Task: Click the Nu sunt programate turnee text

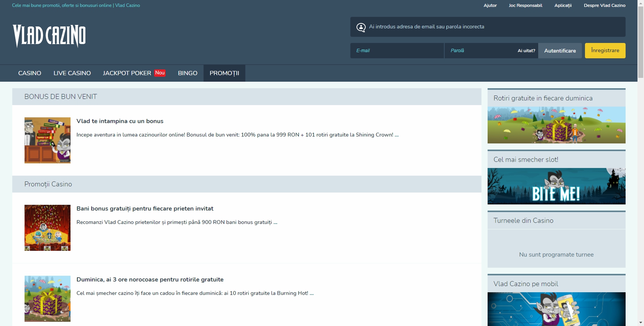Action: click(556, 255)
